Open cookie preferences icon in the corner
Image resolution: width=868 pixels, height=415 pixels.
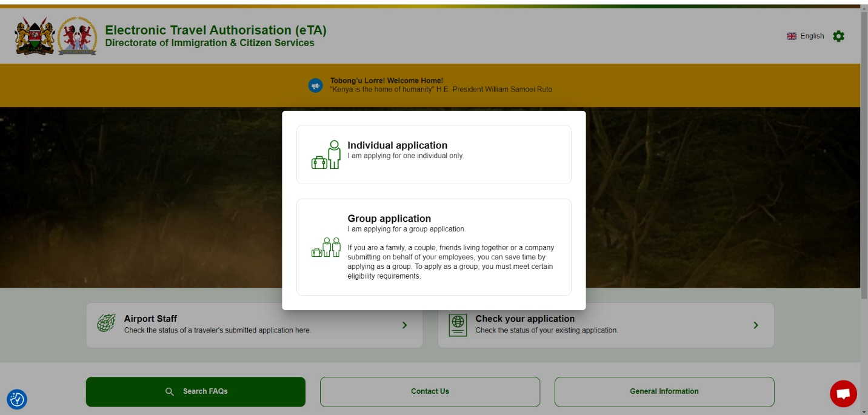tap(17, 399)
